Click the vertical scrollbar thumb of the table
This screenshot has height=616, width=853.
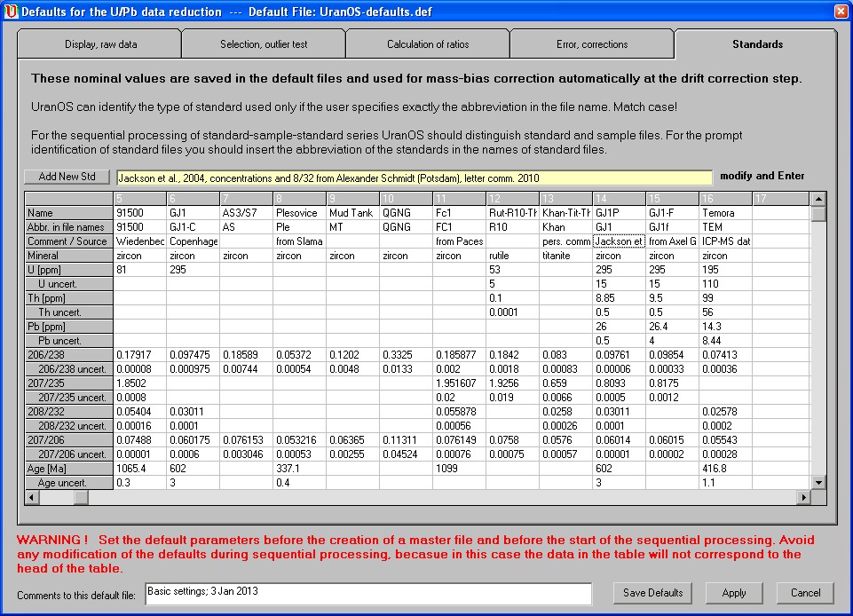(818, 213)
